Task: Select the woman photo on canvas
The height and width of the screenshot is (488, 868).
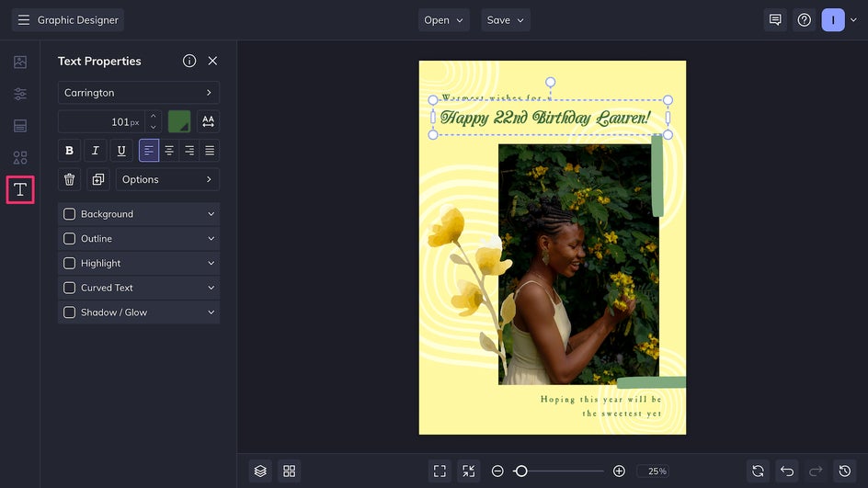Action: [x=578, y=265]
